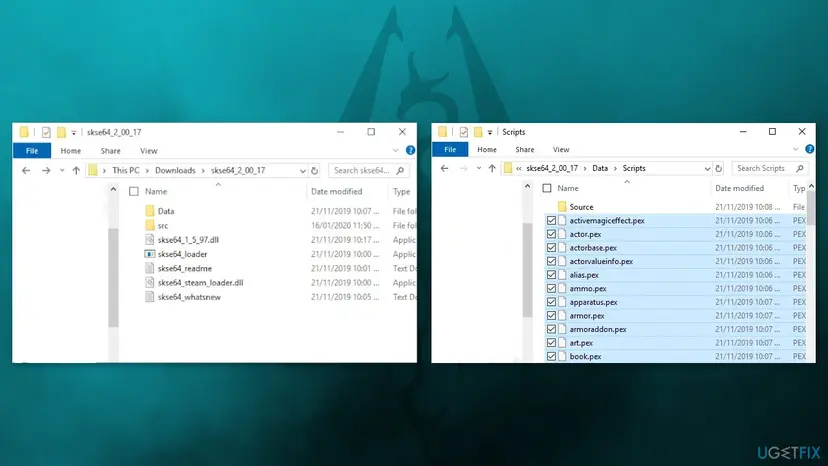Click Downloads breadcrumb in left address bar
Image resolution: width=828 pixels, height=466 pixels.
(x=175, y=171)
